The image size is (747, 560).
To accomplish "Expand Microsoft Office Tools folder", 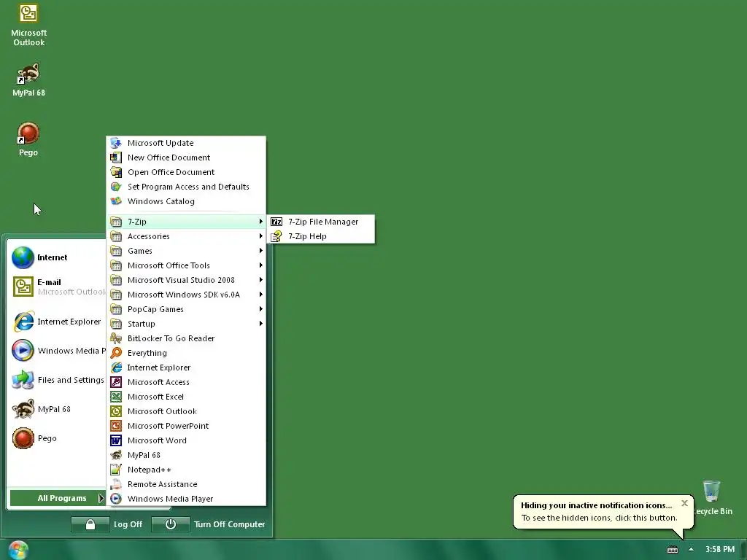I will [186, 265].
